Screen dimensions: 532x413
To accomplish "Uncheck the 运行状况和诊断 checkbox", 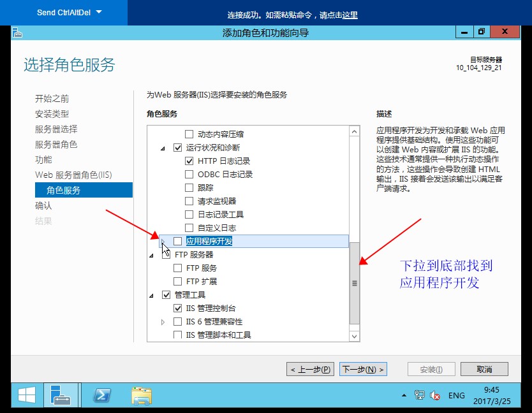I will point(177,147).
